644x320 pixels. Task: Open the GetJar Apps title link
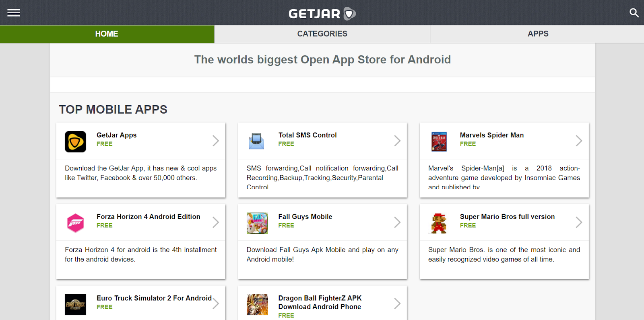point(117,135)
